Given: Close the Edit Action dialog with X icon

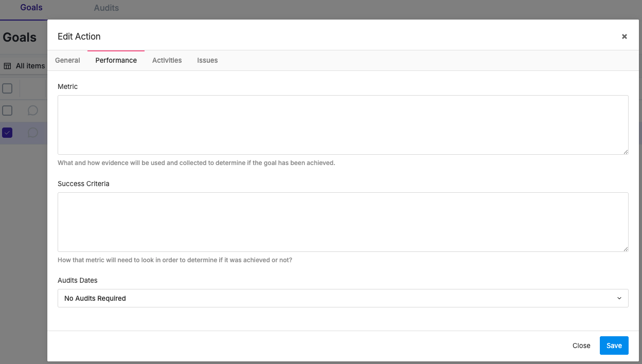Looking at the screenshot, I should (x=624, y=37).
